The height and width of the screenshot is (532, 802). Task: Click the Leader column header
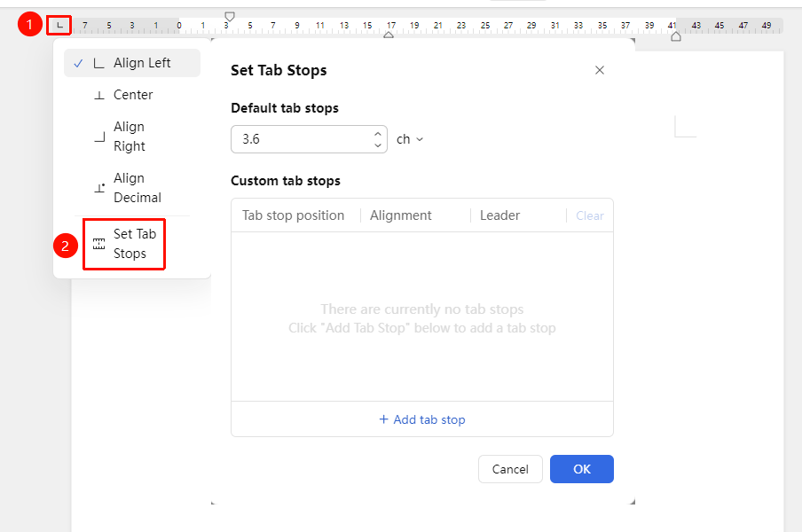499,215
